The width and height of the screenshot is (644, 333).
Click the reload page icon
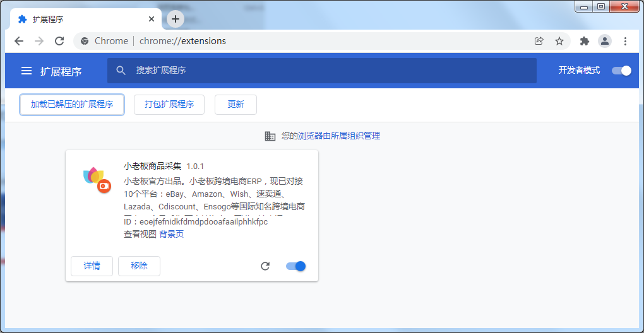point(59,41)
